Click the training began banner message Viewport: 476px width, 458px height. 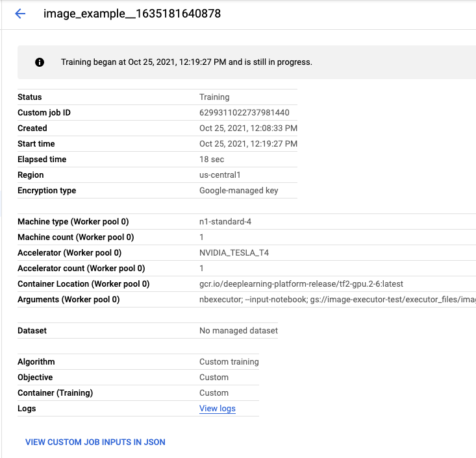[x=186, y=62]
